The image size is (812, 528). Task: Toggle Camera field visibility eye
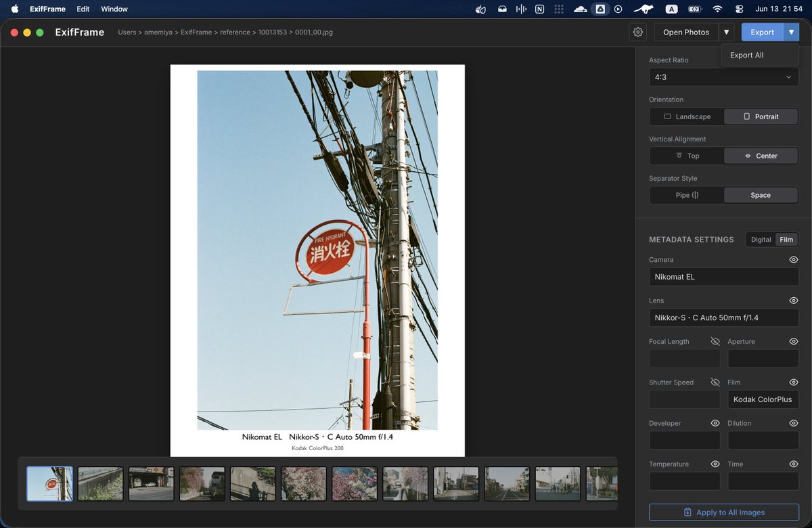pos(794,260)
